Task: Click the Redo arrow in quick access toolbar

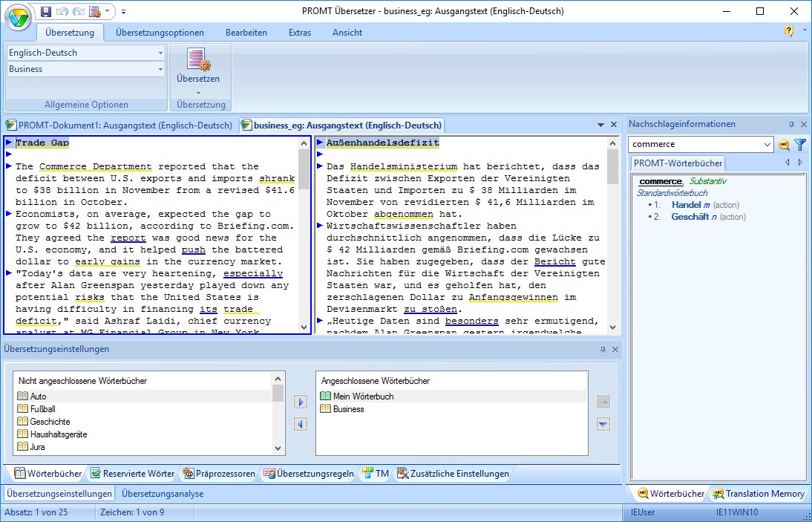Action: coord(78,11)
